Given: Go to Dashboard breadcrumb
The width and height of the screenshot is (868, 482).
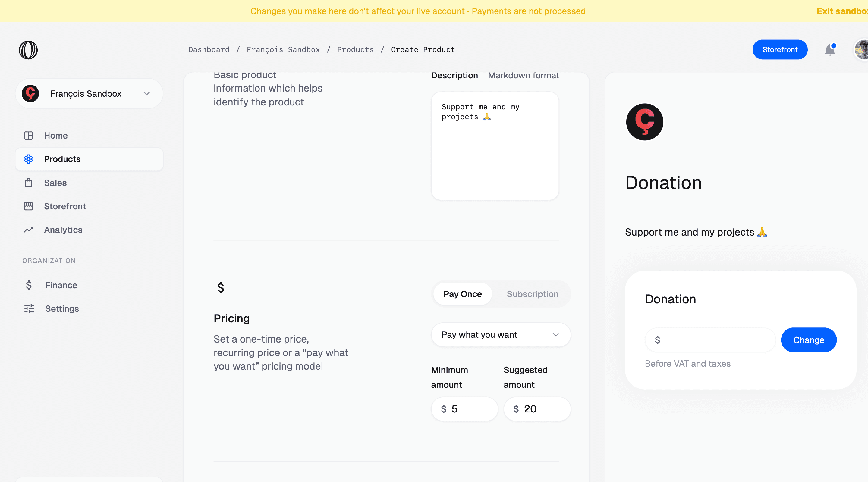Looking at the screenshot, I should [209, 49].
